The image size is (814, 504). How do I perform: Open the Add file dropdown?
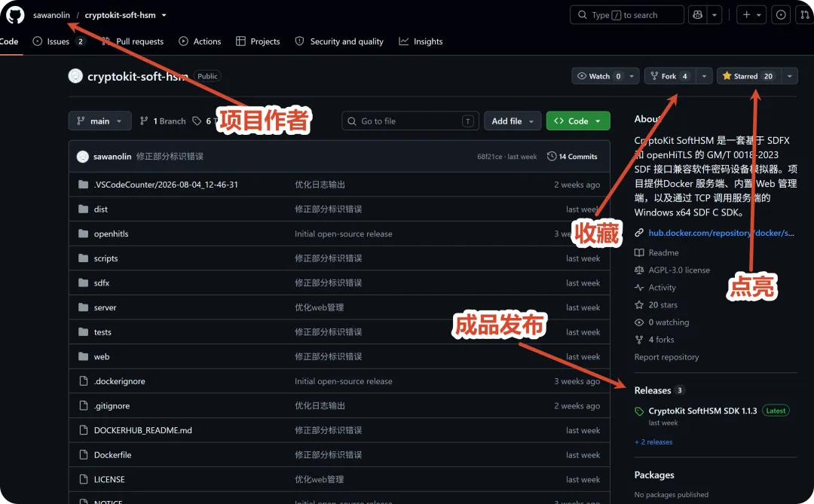click(513, 121)
